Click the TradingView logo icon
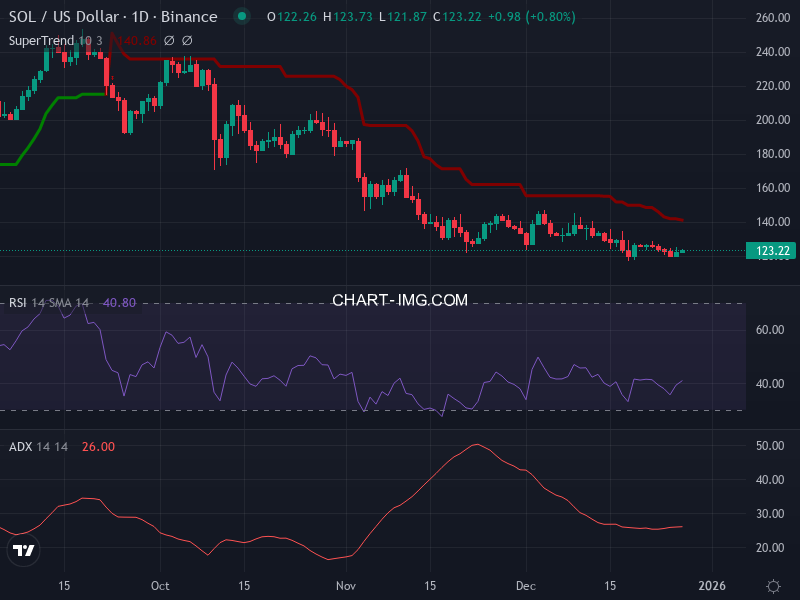This screenshot has height=600, width=800. [x=24, y=549]
